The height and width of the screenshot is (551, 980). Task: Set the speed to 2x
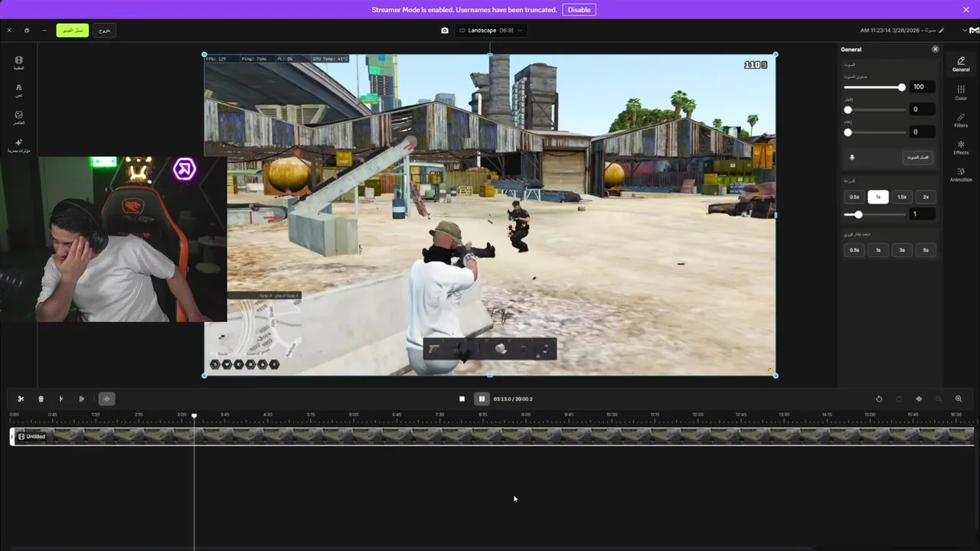point(926,197)
